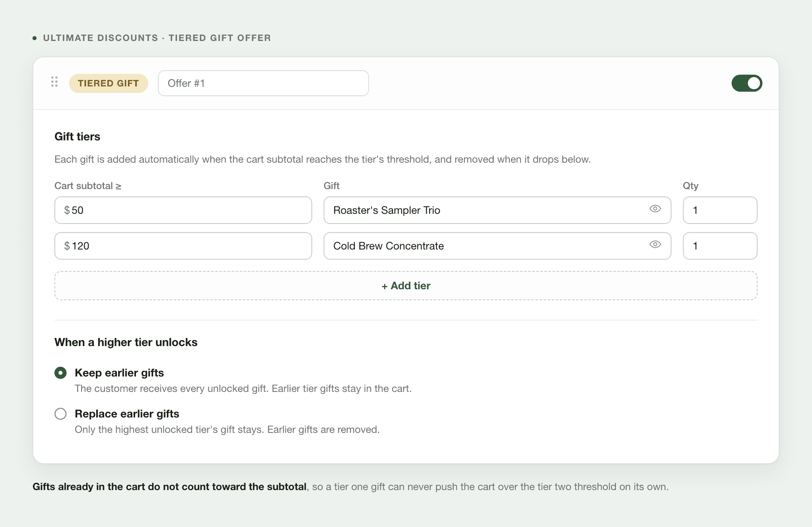The height and width of the screenshot is (527, 812).
Task: Click the description 'Each gift is added automatically'
Action: pos(127,159)
